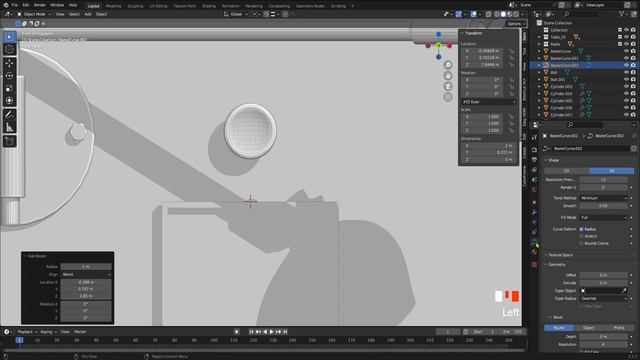
Task: Click the Options button in viewport
Action: (516, 24)
